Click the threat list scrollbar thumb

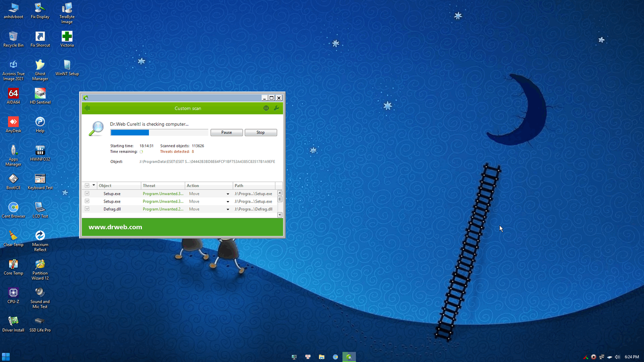[x=280, y=199]
